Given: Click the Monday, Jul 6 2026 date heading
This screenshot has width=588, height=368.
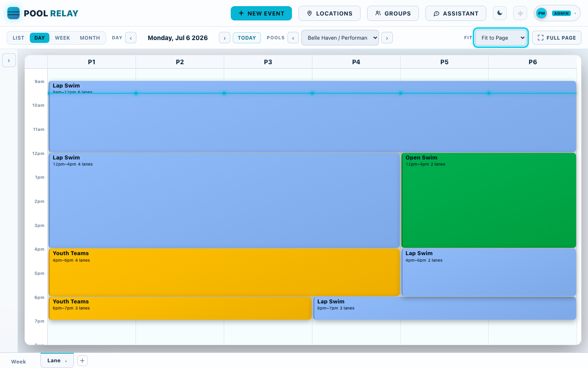Looking at the screenshot, I should pos(178,38).
